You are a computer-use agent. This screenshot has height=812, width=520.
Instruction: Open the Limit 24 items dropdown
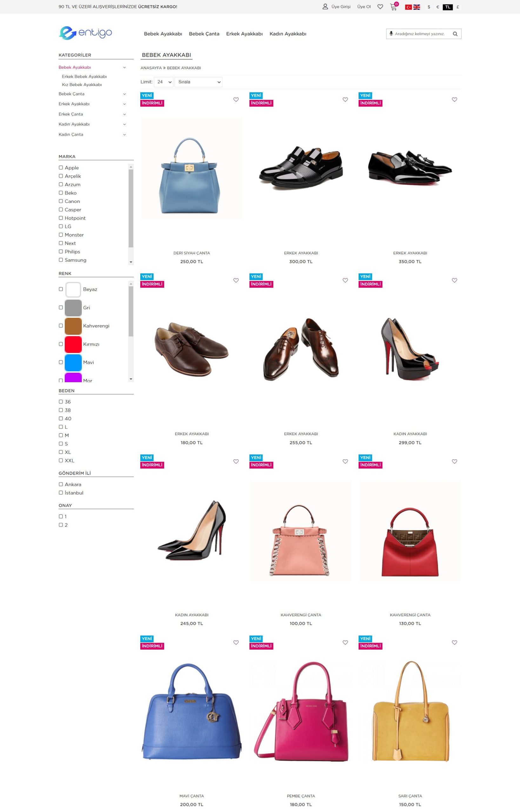click(163, 82)
